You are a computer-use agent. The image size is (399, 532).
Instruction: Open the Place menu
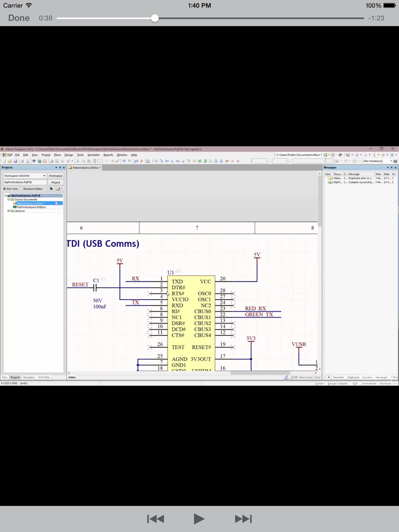[x=57, y=155]
